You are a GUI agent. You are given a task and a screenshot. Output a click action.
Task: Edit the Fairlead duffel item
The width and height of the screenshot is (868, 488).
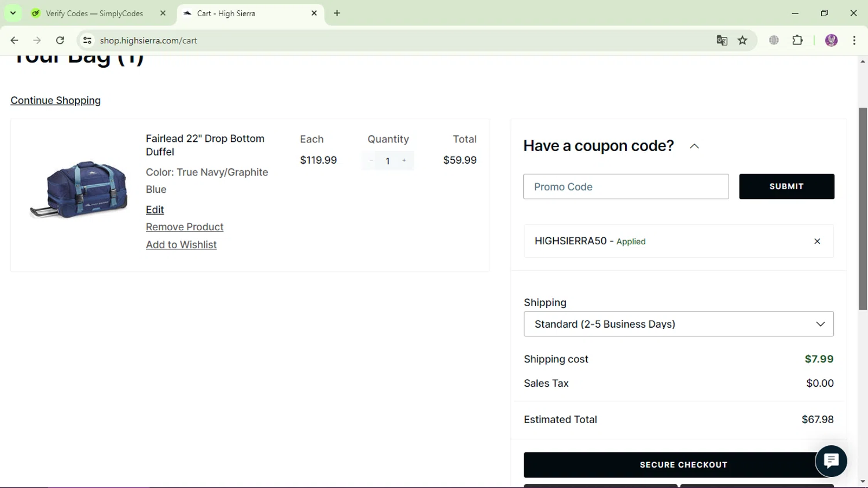point(155,210)
